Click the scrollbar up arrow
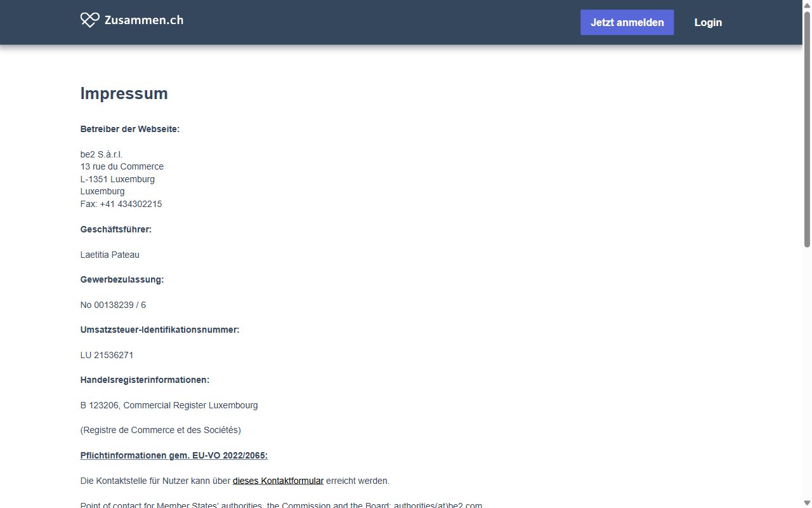 point(807,4)
